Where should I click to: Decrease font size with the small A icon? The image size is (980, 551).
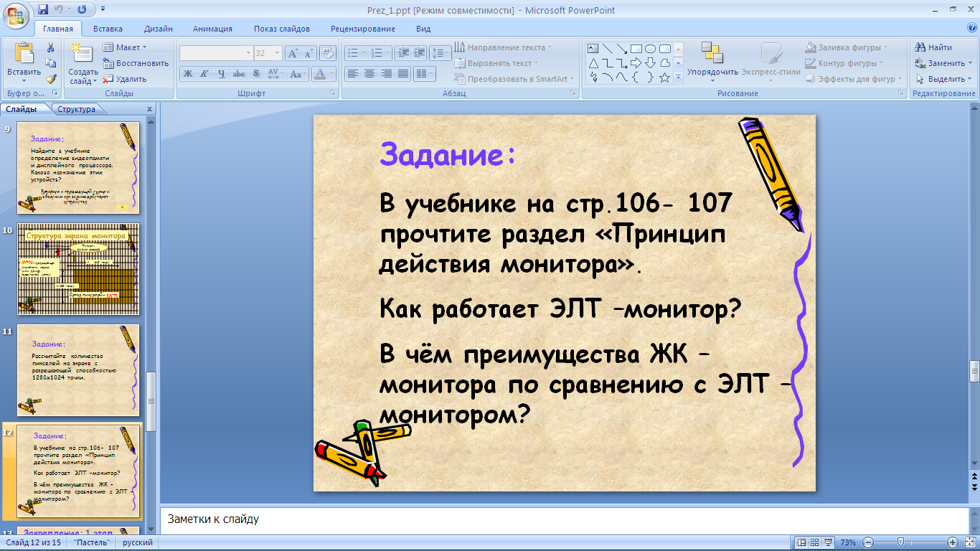[308, 53]
